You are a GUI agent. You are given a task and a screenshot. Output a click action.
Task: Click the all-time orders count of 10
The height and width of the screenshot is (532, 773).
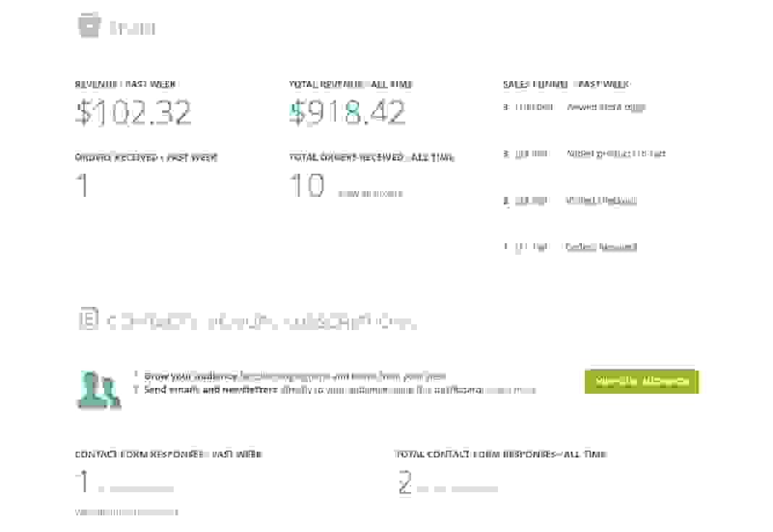pos(307,185)
